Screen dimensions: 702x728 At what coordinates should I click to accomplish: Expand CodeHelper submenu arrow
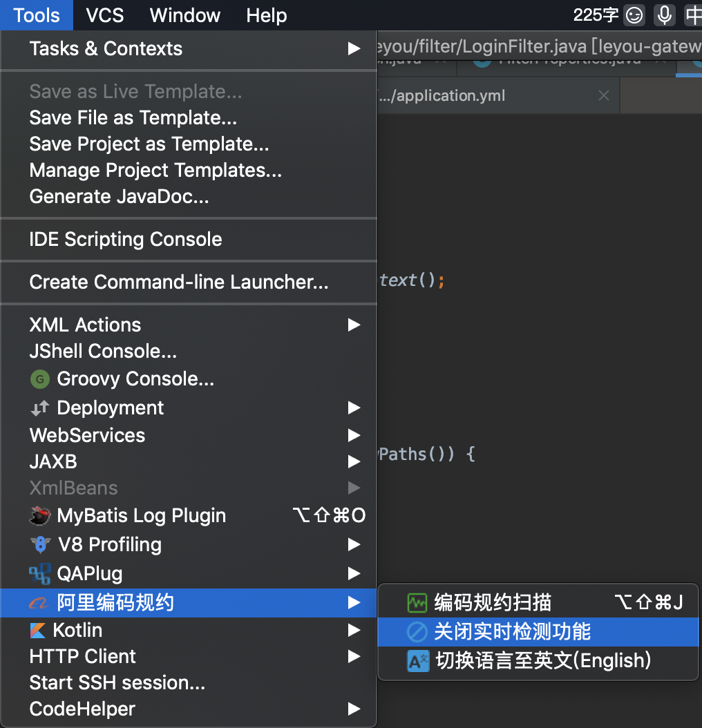(x=354, y=709)
